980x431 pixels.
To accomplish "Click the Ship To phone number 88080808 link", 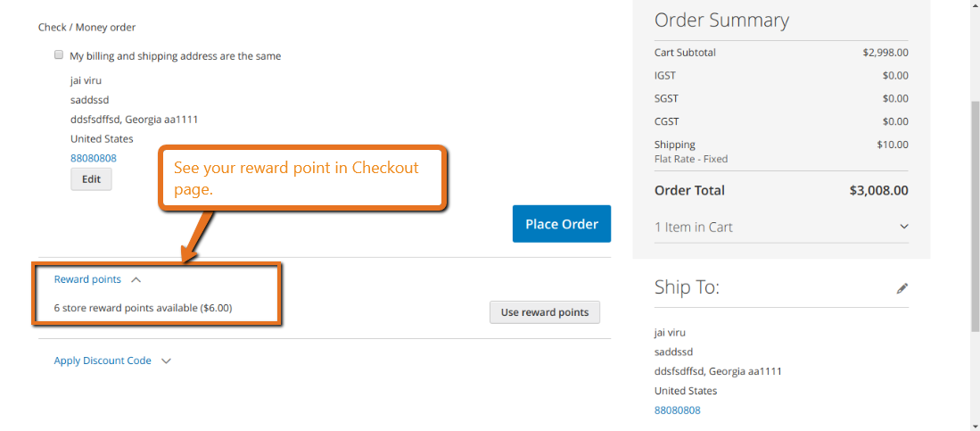I will tap(678, 410).
